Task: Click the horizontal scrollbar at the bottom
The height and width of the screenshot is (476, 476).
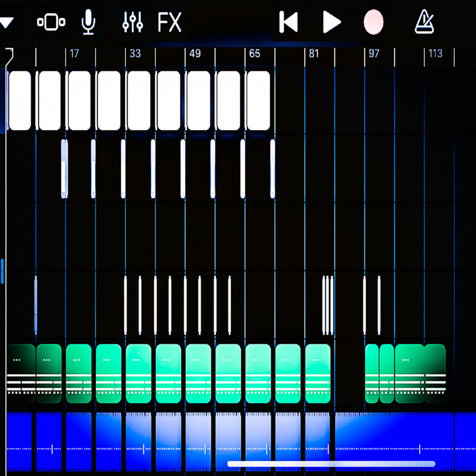Action: tap(331, 464)
